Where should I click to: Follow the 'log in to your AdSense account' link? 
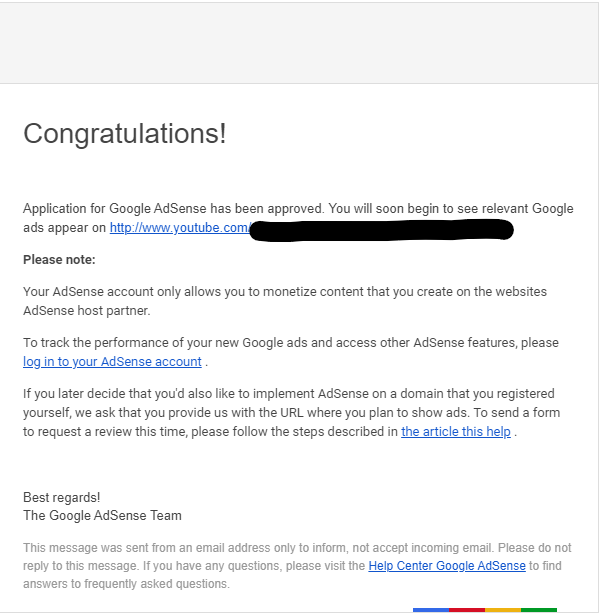(x=112, y=362)
